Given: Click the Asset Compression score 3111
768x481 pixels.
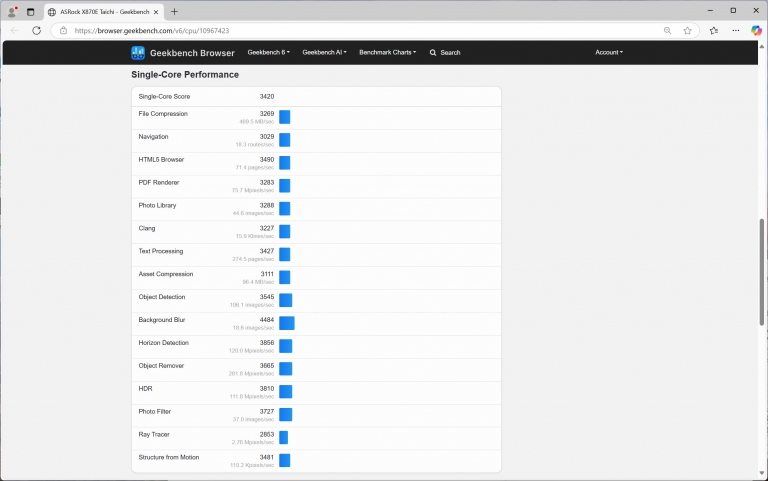Looking at the screenshot, I should [267, 274].
